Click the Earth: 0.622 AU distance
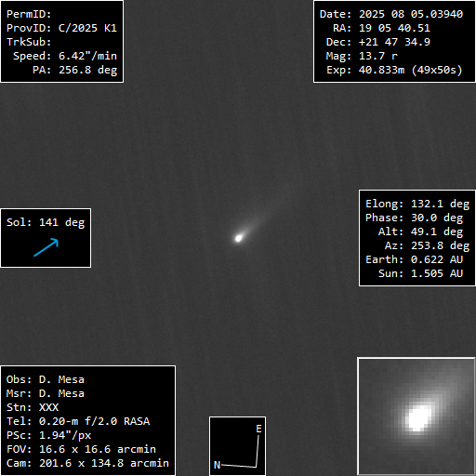This screenshot has height=476, width=476. click(415, 259)
